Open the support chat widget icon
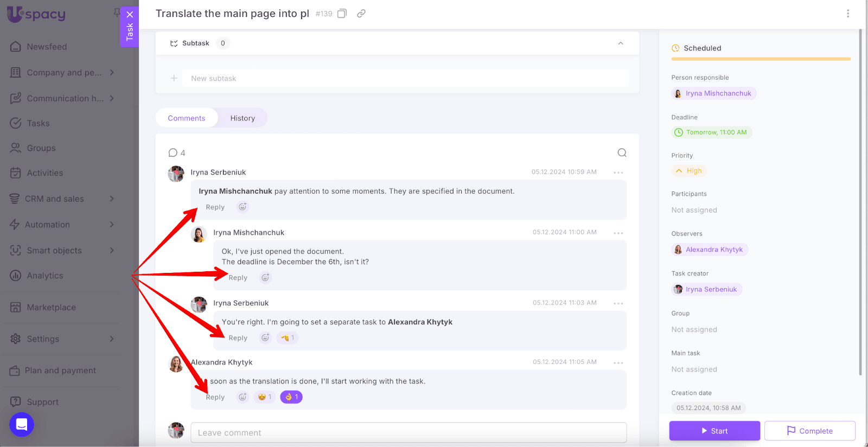 (x=22, y=424)
